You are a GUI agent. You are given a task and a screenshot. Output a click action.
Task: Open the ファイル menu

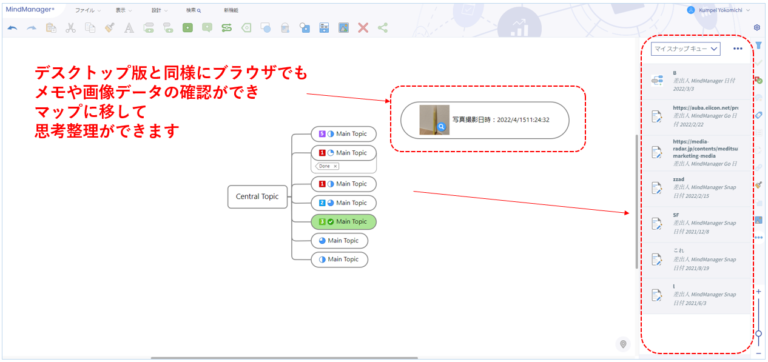(88, 10)
